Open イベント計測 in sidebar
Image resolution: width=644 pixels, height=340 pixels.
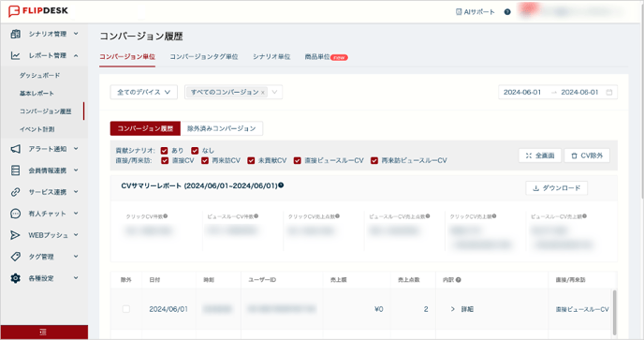tap(37, 129)
